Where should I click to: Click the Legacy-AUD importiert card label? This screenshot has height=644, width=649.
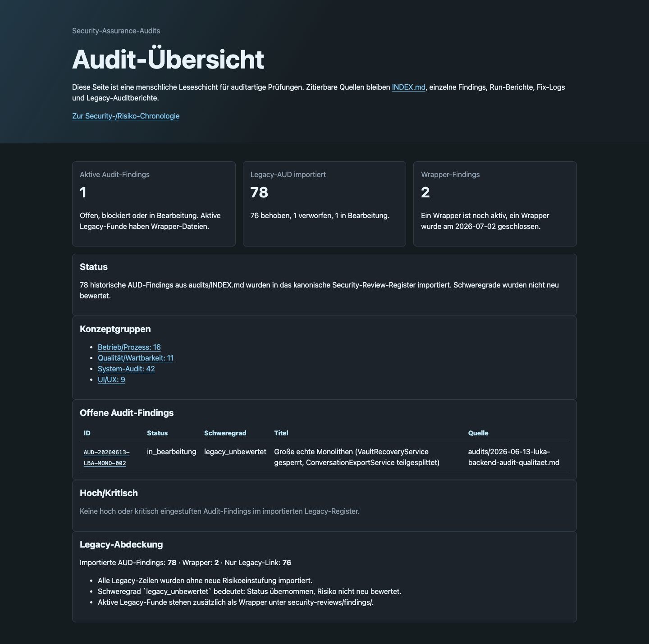[x=288, y=174]
